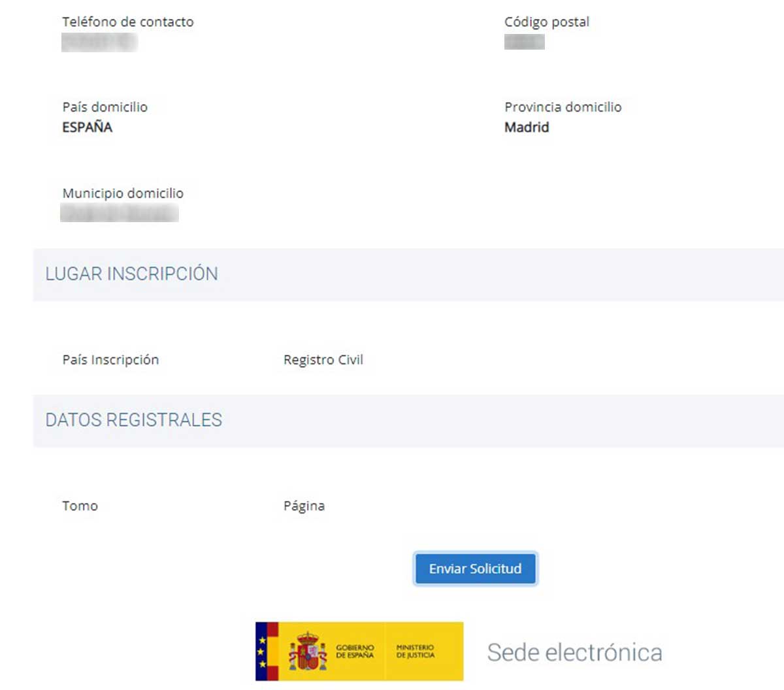
Task: Click the Página field label
Action: click(x=304, y=506)
